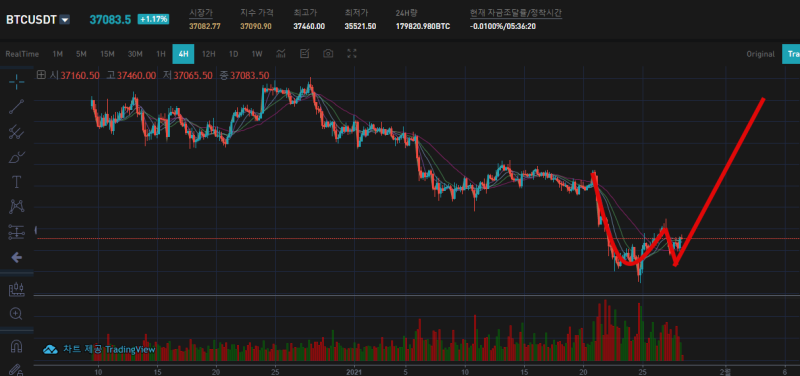The image size is (800, 376).
Task: Collapse the left drawing toolbar arrow
Action: click(16, 258)
